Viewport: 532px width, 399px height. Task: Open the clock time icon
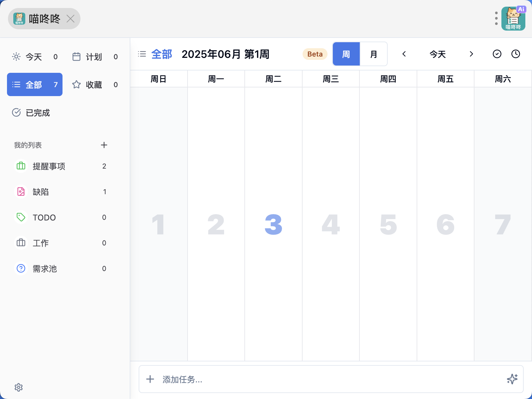516,54
